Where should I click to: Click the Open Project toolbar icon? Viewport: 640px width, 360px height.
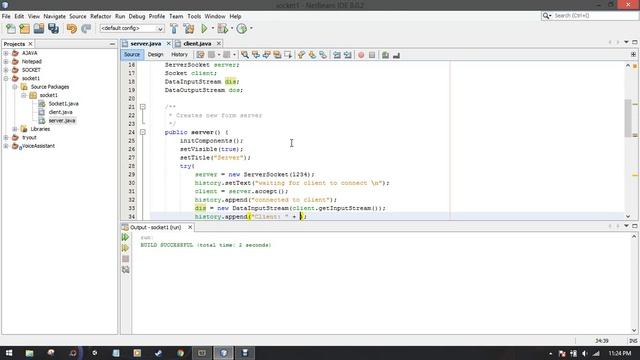click(39, 29)
